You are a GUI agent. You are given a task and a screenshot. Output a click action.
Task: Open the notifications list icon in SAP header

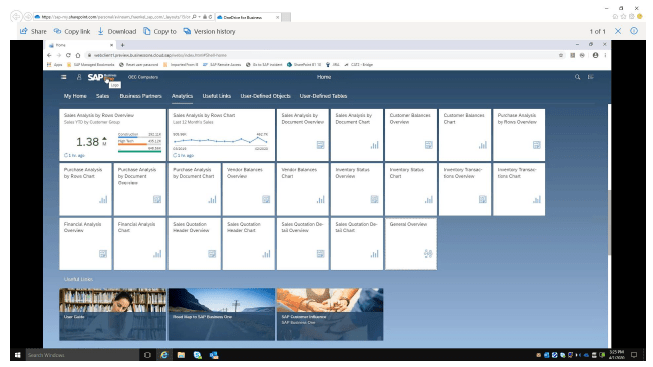point(591,77)
